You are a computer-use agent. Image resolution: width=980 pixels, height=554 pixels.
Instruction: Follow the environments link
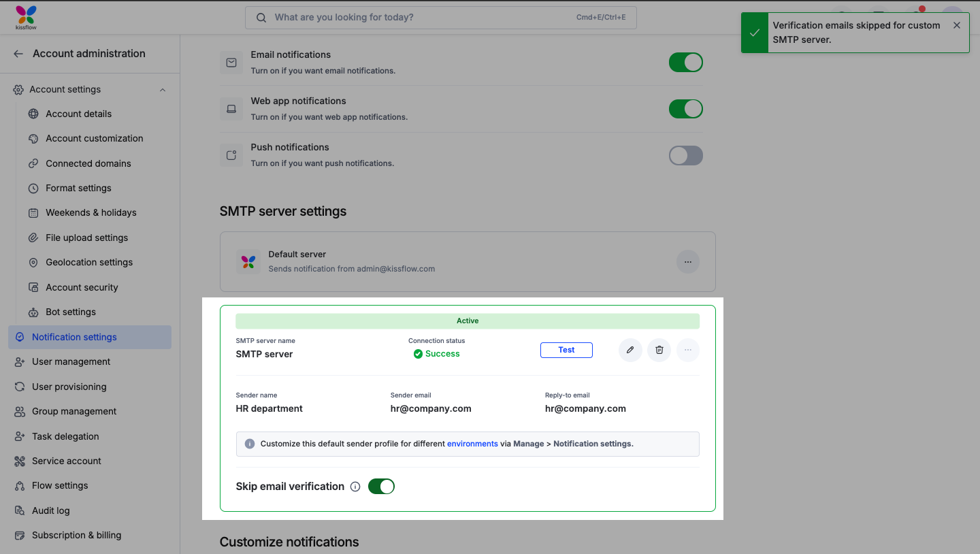click(472, 444)
